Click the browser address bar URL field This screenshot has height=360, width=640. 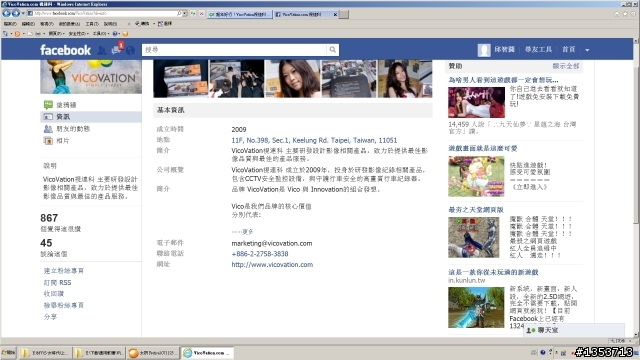(x=104, y=13)
